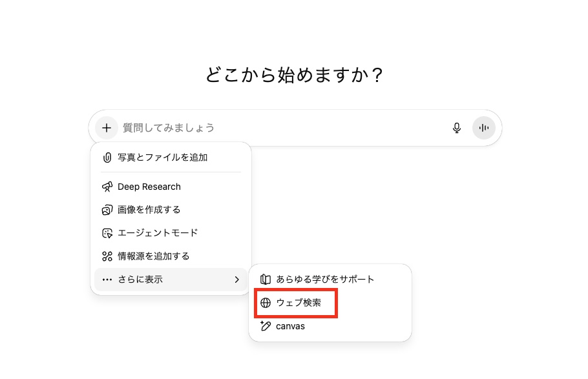Image resolution: width=588 pixels, height=379 pixels.
Task: Click the three-dots icon on さらに表示
Action: click(x=107, y=280)
